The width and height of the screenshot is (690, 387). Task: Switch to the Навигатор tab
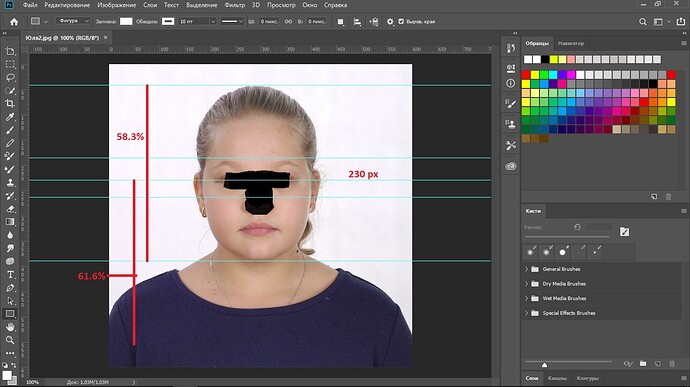click(x=571, y=43)
